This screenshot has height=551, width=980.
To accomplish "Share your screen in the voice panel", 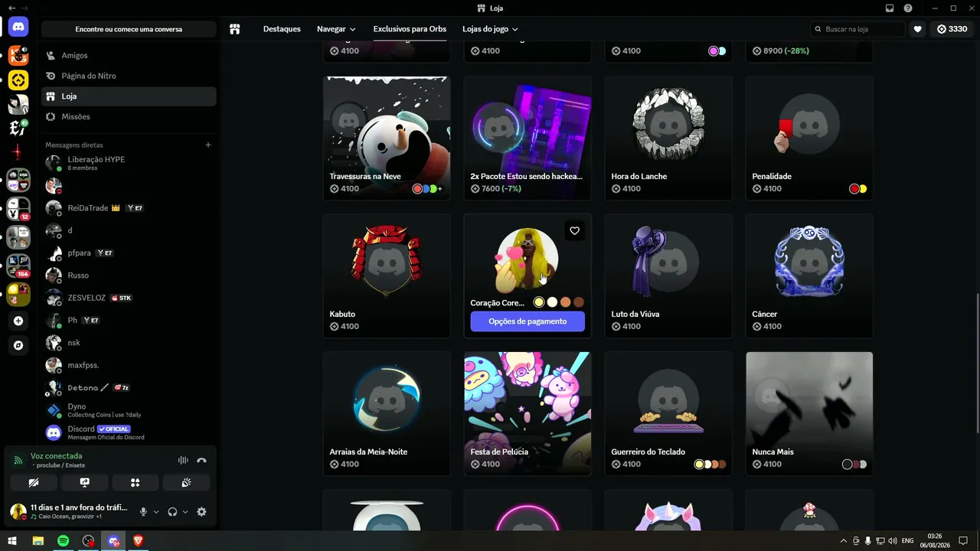I will [84, 483].
